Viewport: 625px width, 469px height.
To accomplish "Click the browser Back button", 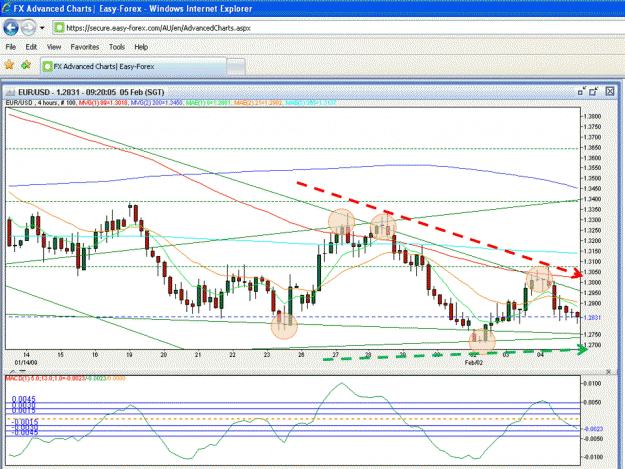I will 11,28.
